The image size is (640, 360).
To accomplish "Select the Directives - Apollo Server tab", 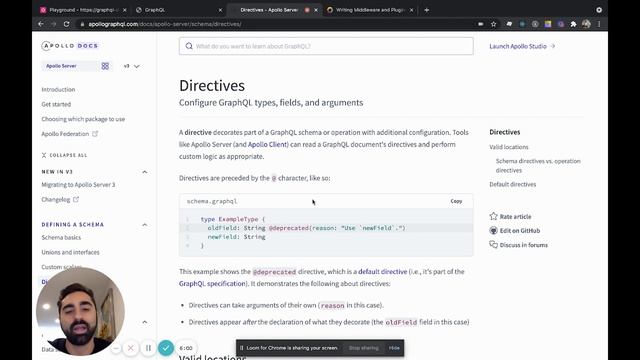I will (x=274, y=10).
